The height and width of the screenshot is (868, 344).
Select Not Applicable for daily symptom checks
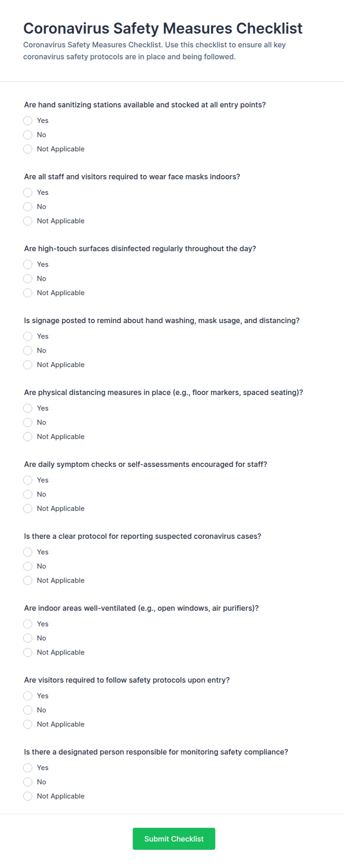(x=28, y=509)
